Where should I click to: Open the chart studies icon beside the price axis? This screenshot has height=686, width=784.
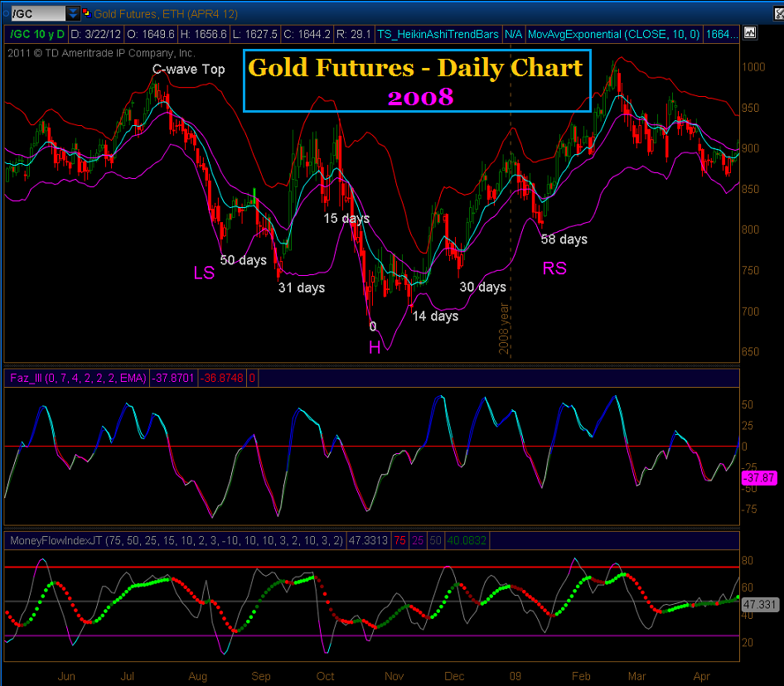coord(749,33)
